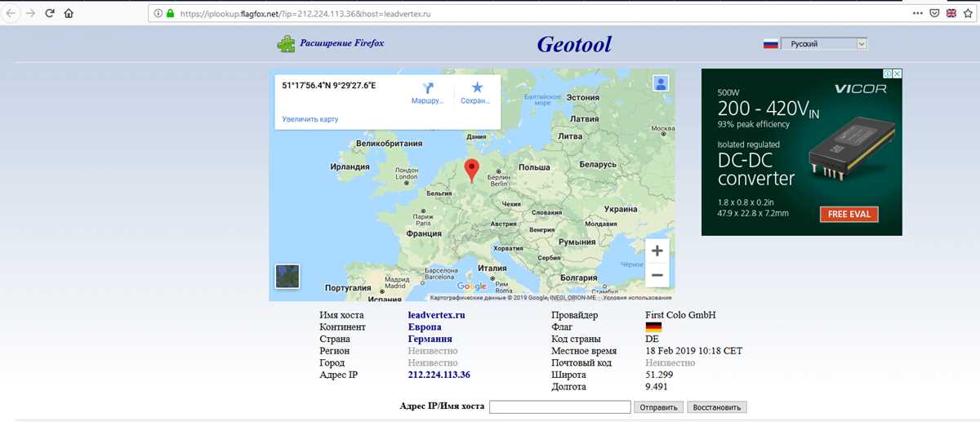Click the Vicor logo in the ad
The image size is (980, 422).
[x=860, y=89]
